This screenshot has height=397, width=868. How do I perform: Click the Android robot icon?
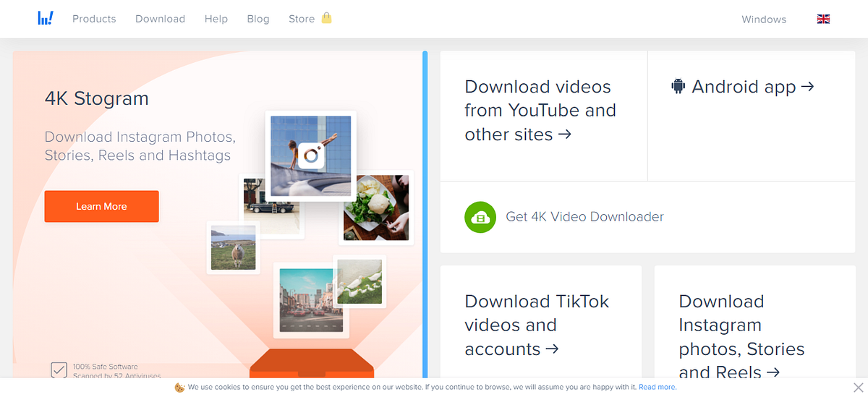(678, 87)
